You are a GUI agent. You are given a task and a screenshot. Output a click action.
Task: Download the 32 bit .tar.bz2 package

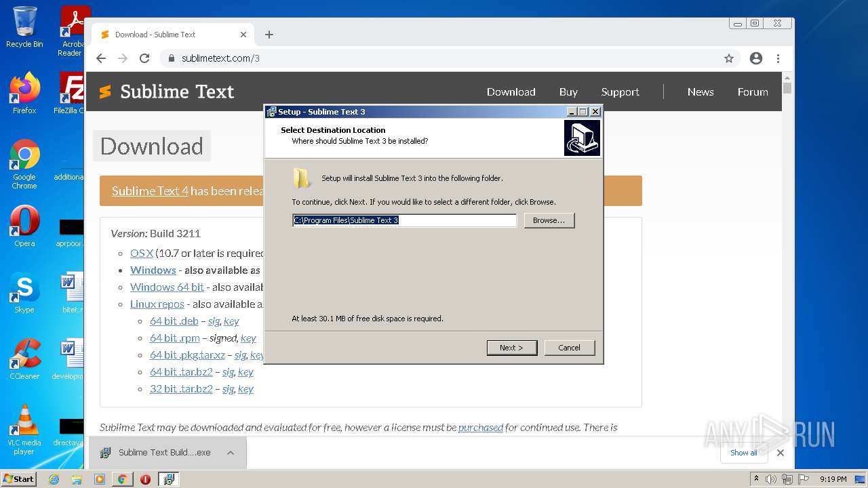181,388
